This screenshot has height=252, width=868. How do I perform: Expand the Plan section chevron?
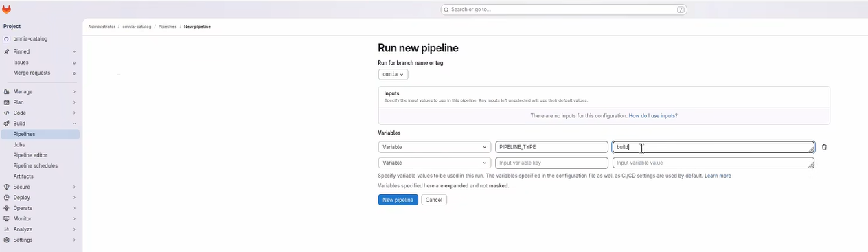74,102
